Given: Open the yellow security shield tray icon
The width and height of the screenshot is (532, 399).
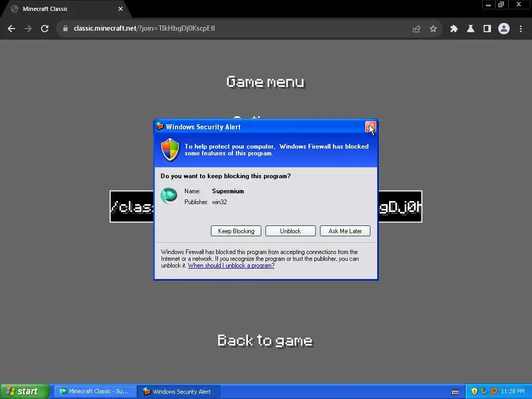Looking at the screenshot, I should 474,391.
